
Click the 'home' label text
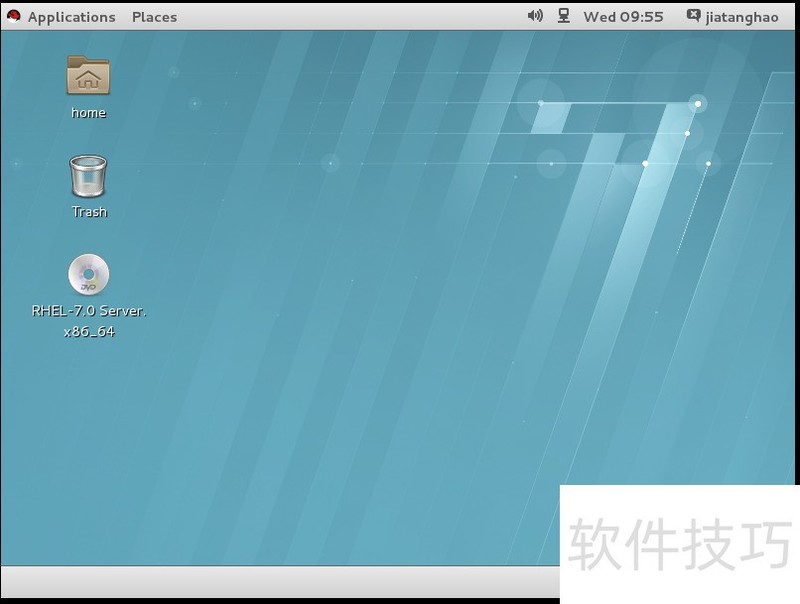tap(88, 113)
